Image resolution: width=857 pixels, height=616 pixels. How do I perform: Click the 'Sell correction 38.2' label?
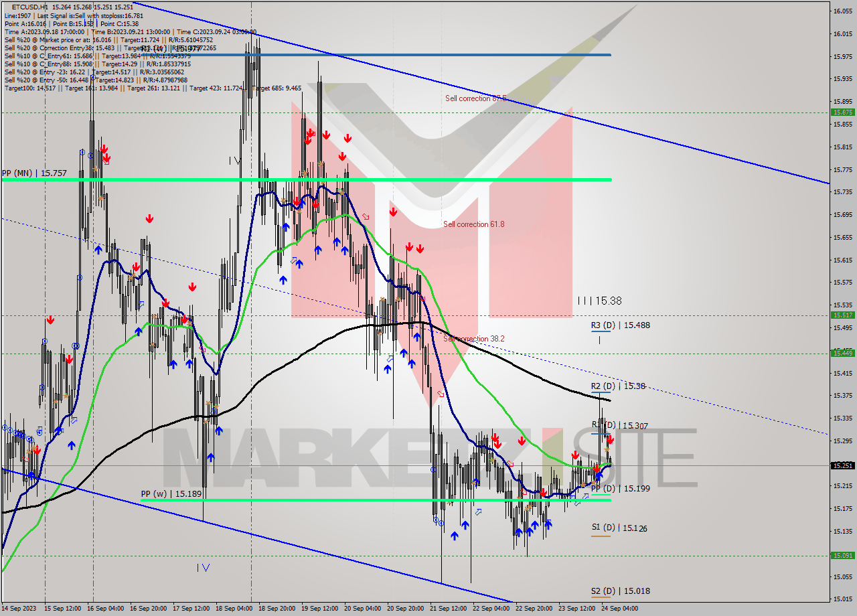point(474,339)
